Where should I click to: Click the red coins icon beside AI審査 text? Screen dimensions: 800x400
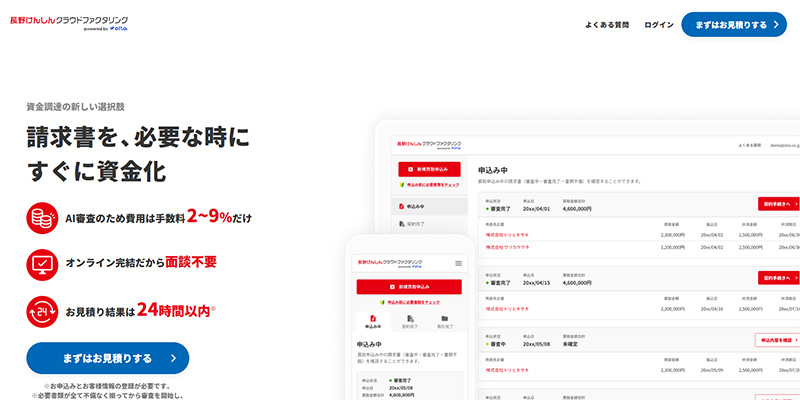click(42, 218)
